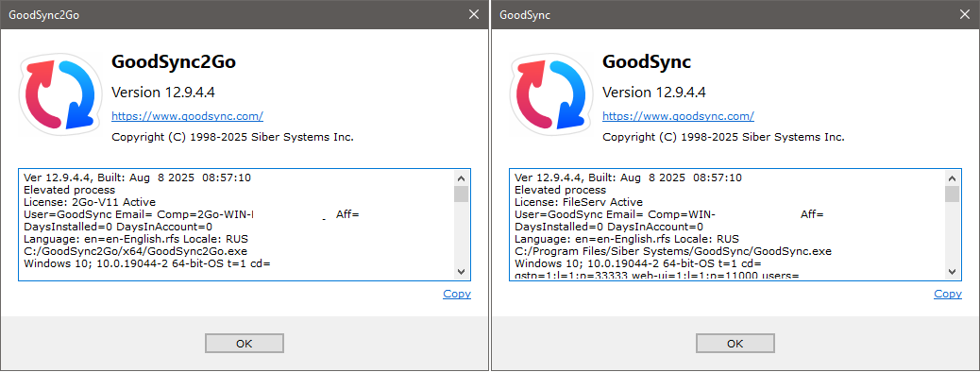980x372 pixels.
Task: Click the GoodSync.exe path line in info box
Action: pyautogui.click(x=672, y=251)
